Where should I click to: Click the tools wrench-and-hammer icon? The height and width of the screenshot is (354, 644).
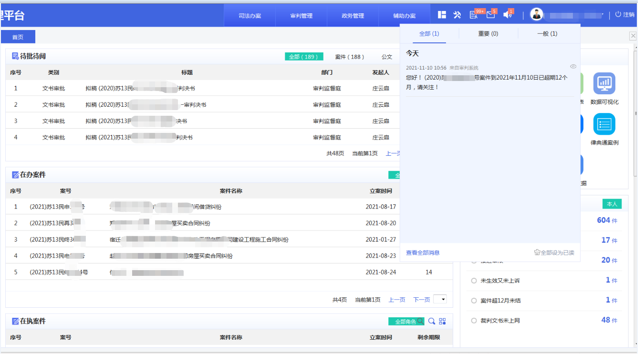coord(457,15)
